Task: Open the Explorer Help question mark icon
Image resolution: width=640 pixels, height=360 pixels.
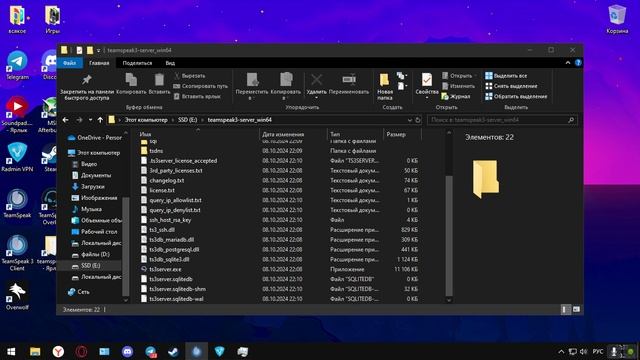Action: [x=578, y=63]
